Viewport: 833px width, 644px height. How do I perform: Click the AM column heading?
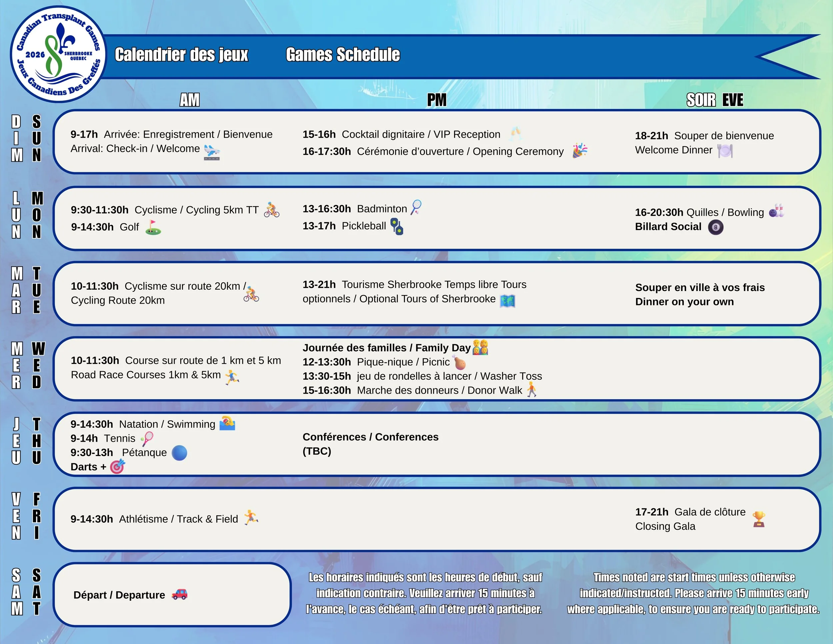point(190,100)
